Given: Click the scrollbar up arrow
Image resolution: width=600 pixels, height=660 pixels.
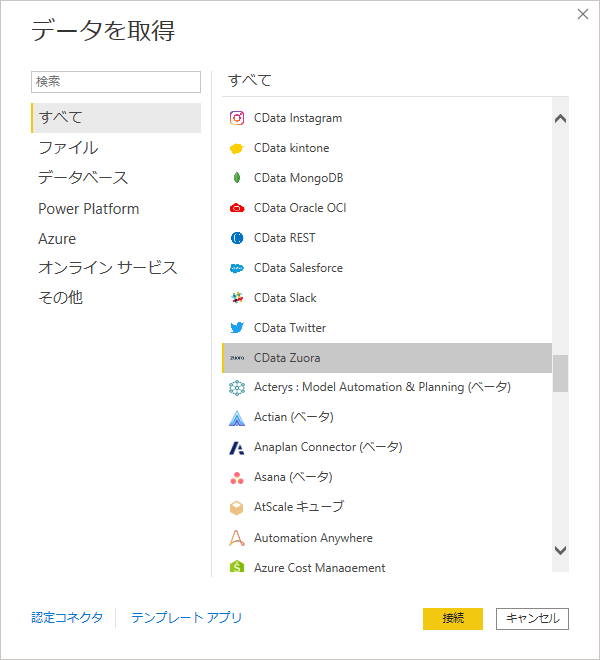Looking at the screenshot, I should point(560,119).
